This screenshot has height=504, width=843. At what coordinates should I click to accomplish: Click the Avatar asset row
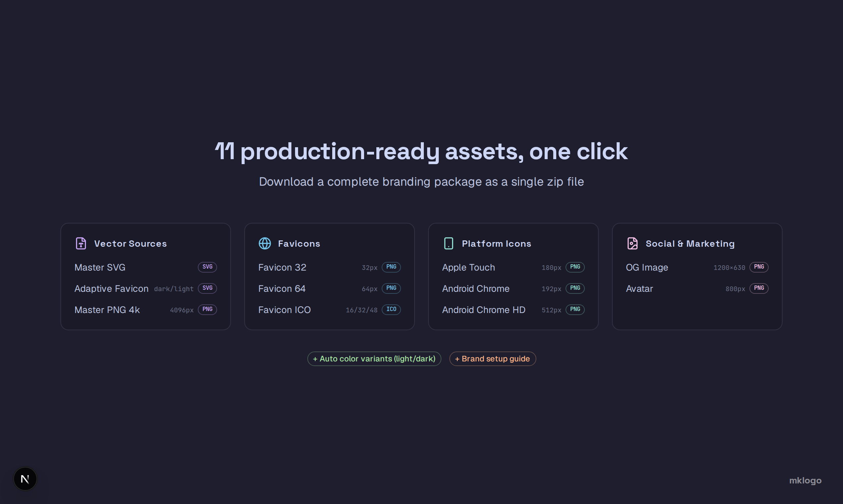point(640,289)
